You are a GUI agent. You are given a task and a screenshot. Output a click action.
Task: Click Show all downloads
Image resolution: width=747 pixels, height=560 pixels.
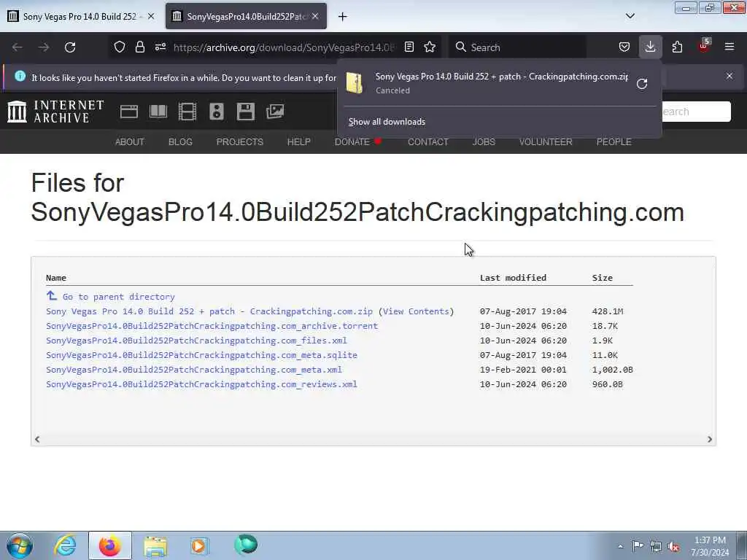click(387, 122)
